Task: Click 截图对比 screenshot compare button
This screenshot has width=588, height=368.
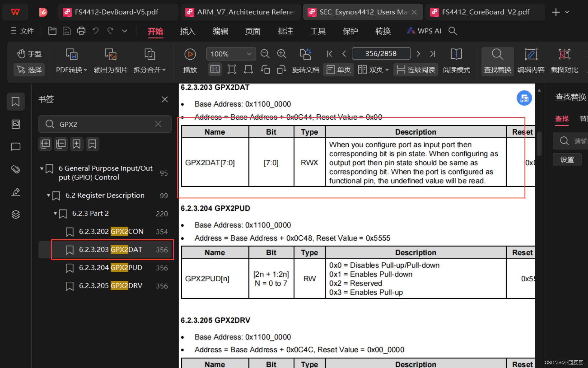Action: click(564, 61)
